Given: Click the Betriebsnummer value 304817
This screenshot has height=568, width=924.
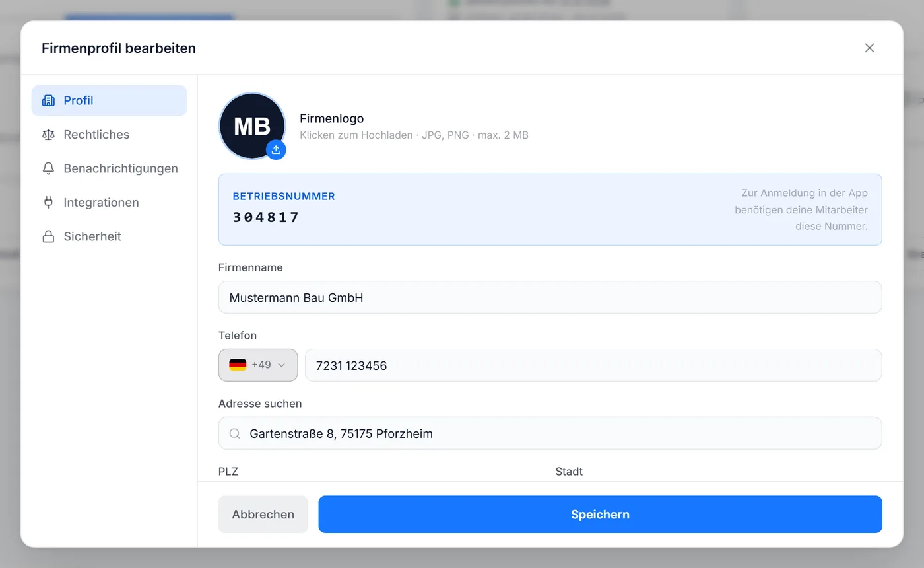Looking at the screenshot, I should (266, 217).
